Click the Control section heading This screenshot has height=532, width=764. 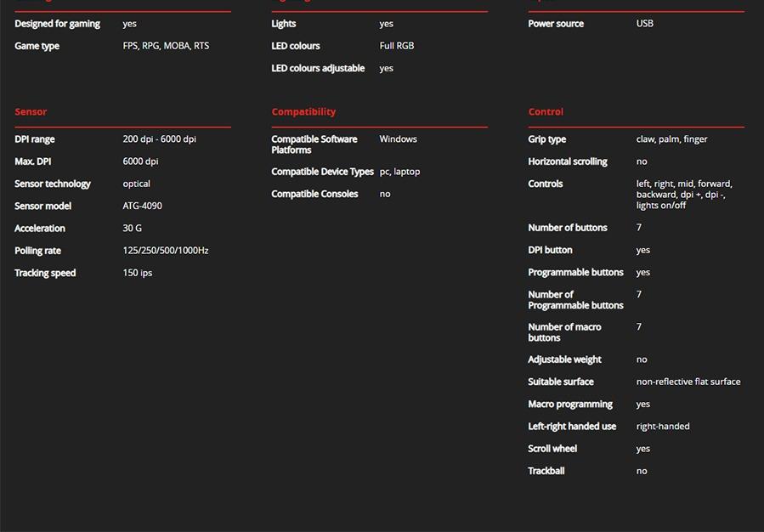(x=546, y=111)
